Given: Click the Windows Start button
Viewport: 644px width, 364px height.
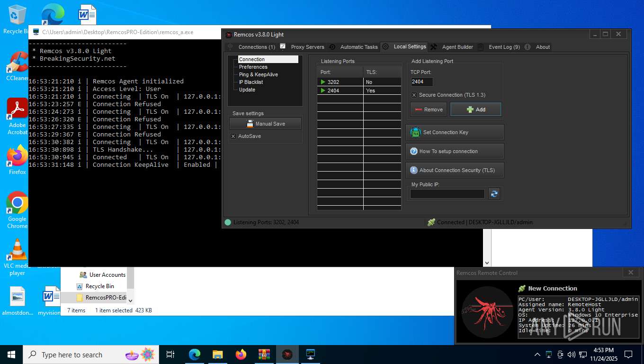Looking at the screenshot, I should [x=11, y=355].
